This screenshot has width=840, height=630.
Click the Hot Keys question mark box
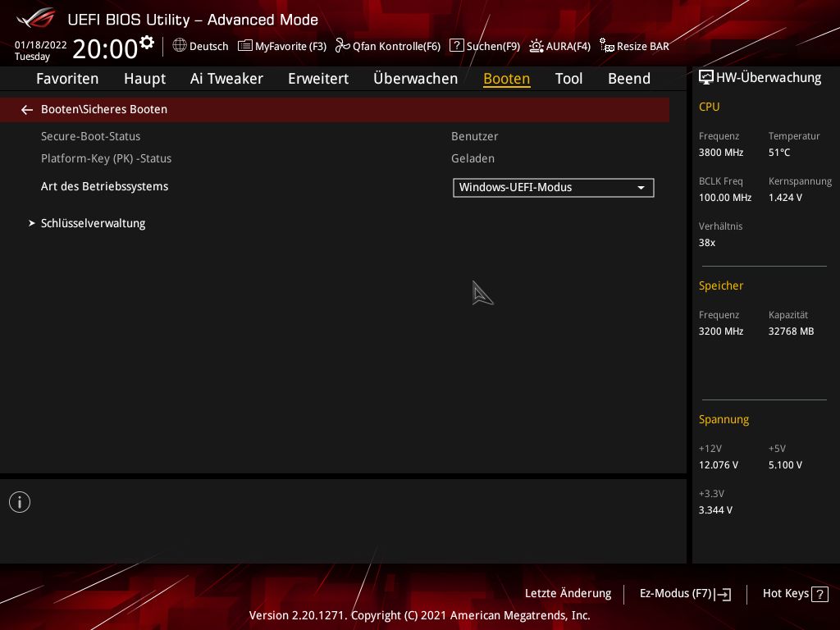click(819, 594)
